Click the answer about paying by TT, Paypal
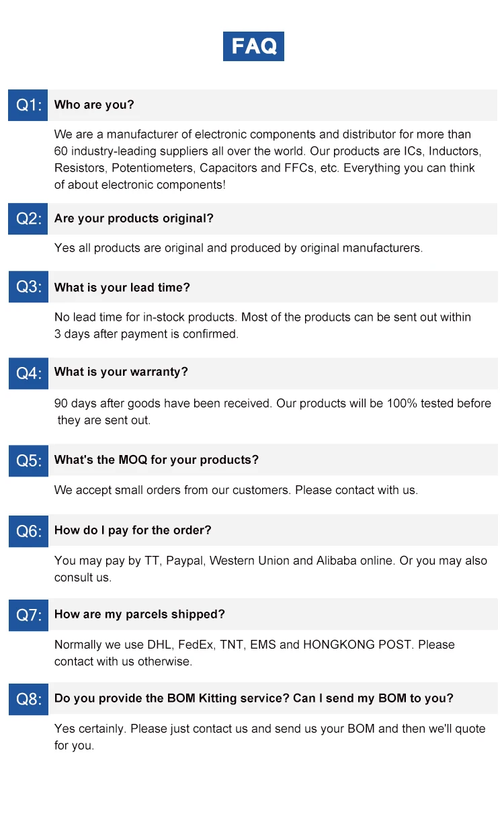 pos(270,569)
